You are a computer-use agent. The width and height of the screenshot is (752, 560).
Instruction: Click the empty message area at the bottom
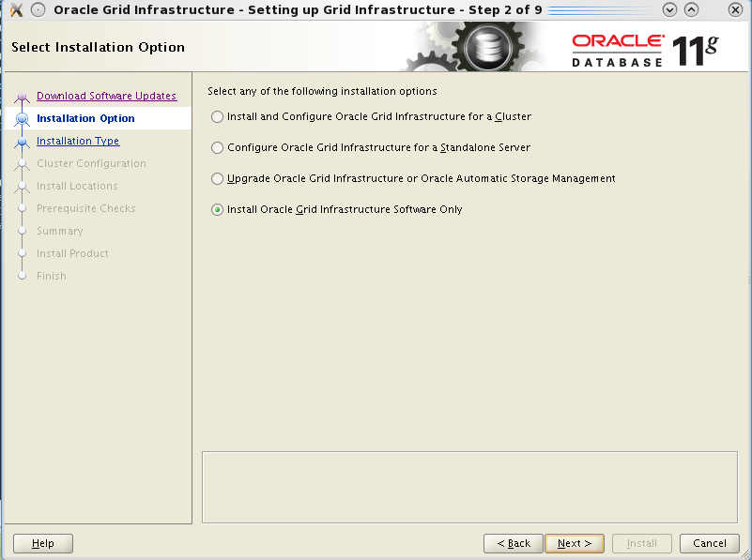point(469,487)
